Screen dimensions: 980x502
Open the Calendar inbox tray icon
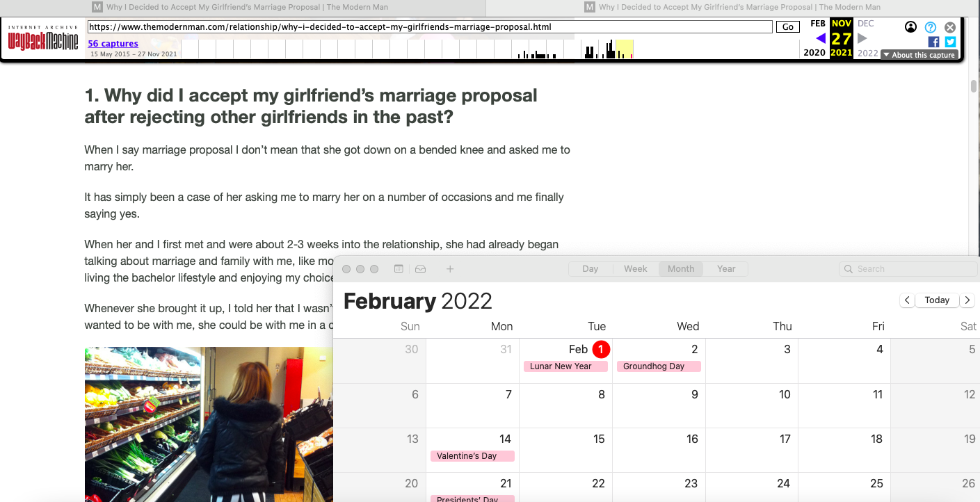420,269
